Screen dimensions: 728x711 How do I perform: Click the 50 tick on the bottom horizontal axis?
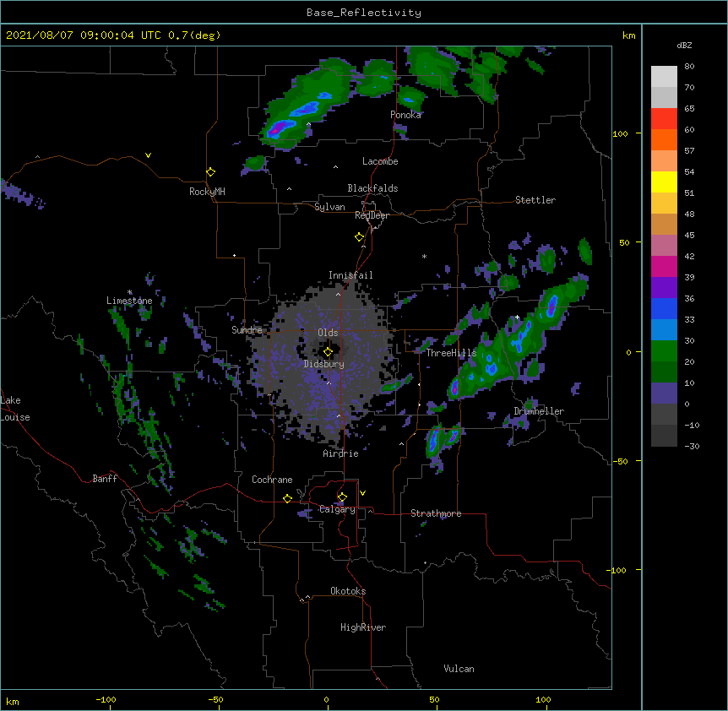tap(434, 699)
